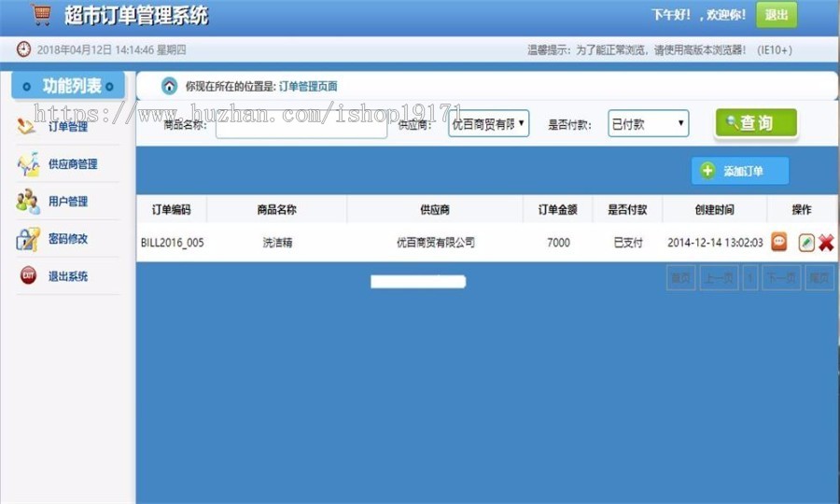Open the 是否付款 dropdown showing 已付款
The width and height of the screenshot is (840, 504).
649,123
